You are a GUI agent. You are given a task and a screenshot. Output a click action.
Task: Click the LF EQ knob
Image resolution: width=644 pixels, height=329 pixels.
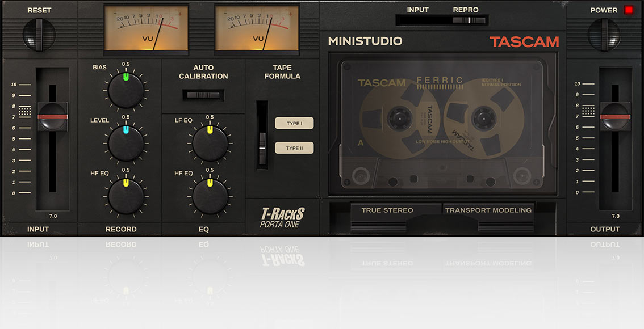click(x=210, y=143)
